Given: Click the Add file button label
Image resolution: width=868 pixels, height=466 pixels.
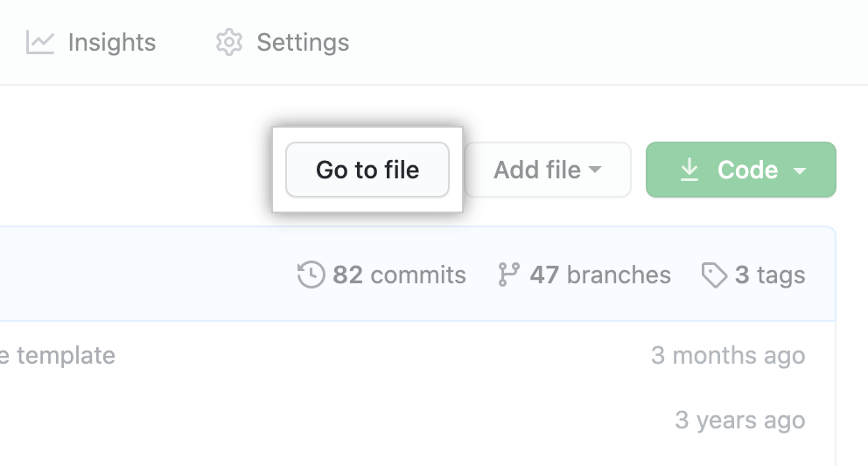Looking at the screenshot, I should pos(536,170).
